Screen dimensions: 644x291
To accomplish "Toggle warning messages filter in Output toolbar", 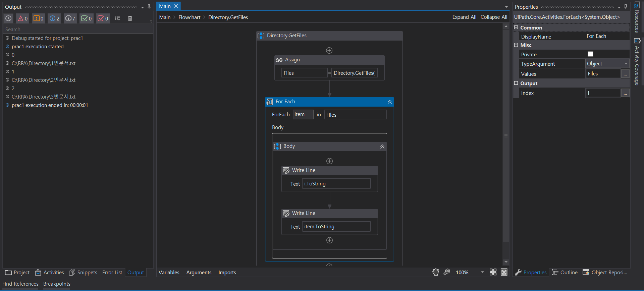I will click(x=39, y=18).
